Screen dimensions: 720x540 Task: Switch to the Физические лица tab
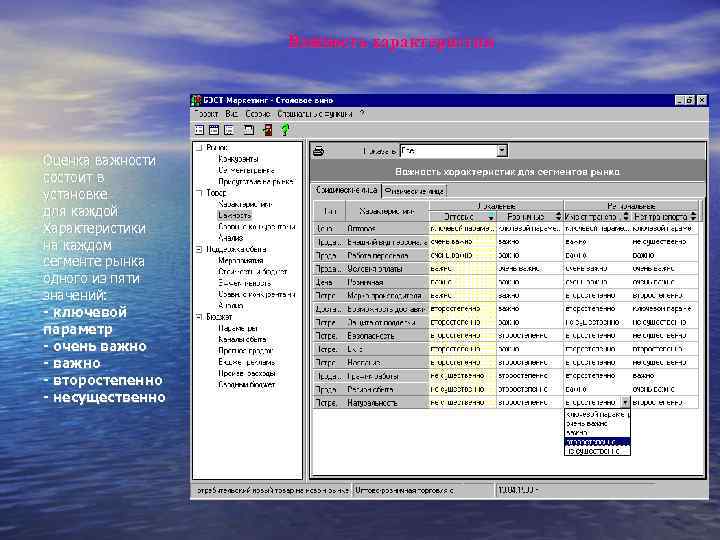(415, 189)
